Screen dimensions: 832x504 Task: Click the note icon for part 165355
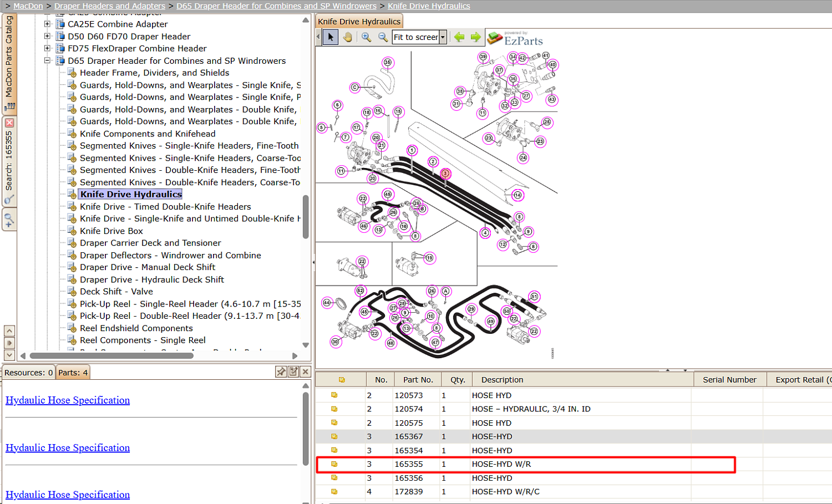tap(334, 464)
